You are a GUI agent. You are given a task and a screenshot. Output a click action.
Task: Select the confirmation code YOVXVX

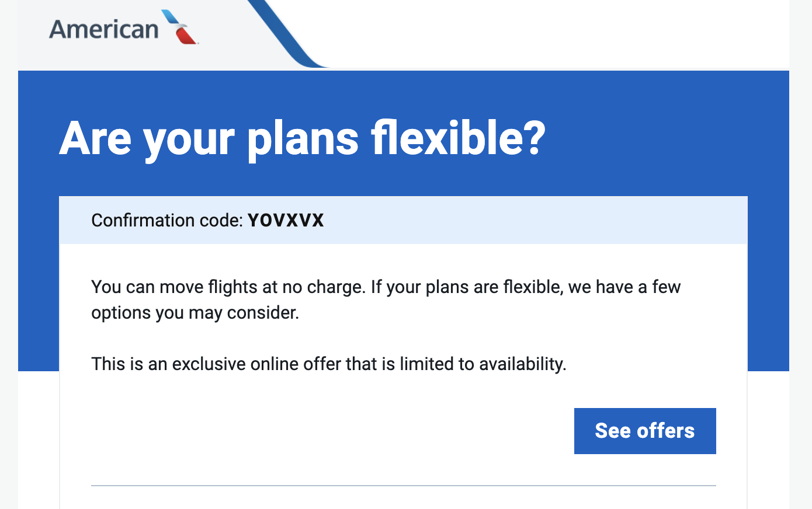tap(286, 220)
